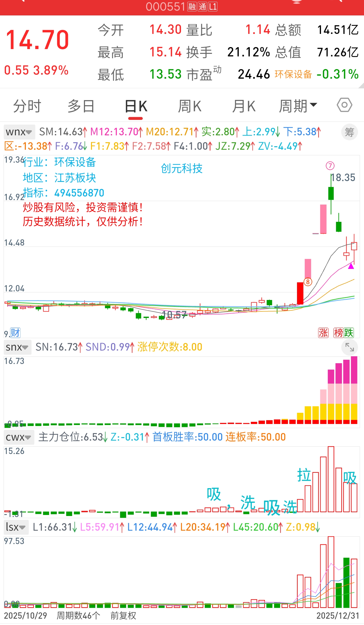Image resolution: width=364 pixels, height=625 pixels.
Task: Tap the 今开 14.30 value
Action: coord(166,30)
